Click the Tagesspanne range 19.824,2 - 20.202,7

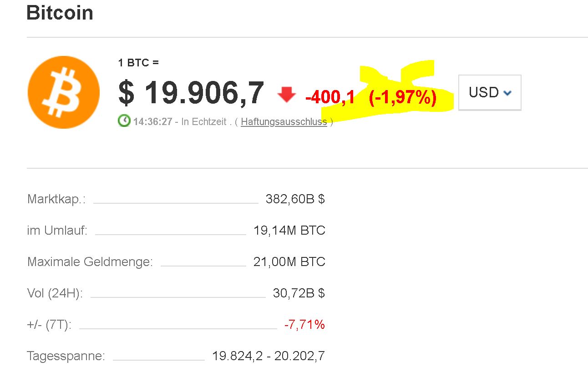pyautogui.click(x=269, y=356)
